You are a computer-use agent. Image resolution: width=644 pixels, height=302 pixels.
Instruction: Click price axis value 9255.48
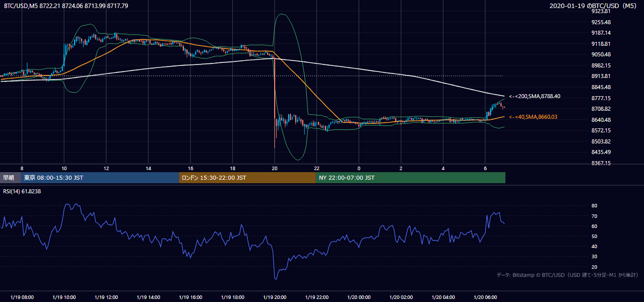click(x=601, y=22)
